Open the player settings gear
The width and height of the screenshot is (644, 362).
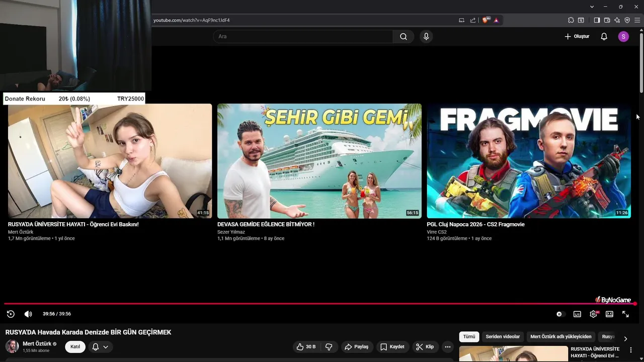click(x=594, y=314)
